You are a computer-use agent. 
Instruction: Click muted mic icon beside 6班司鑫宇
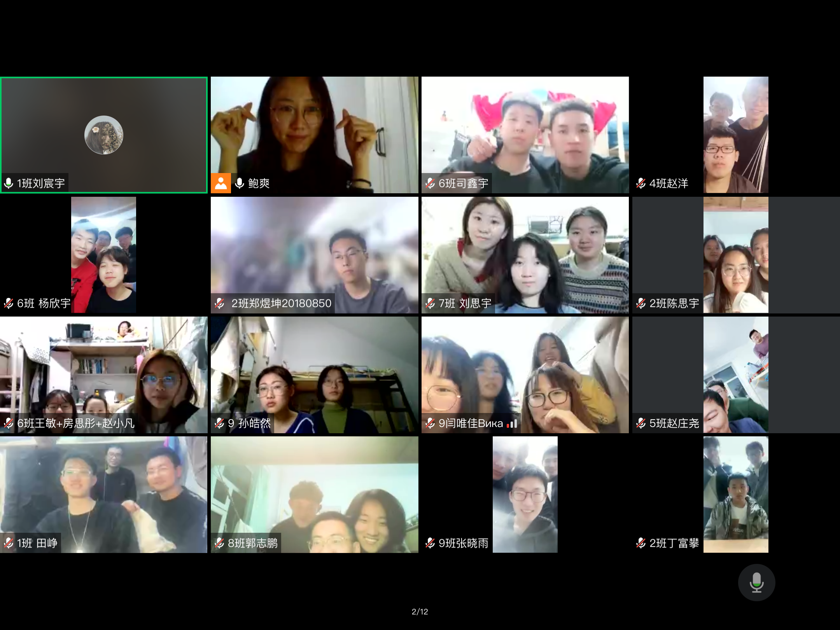(430, 183)
